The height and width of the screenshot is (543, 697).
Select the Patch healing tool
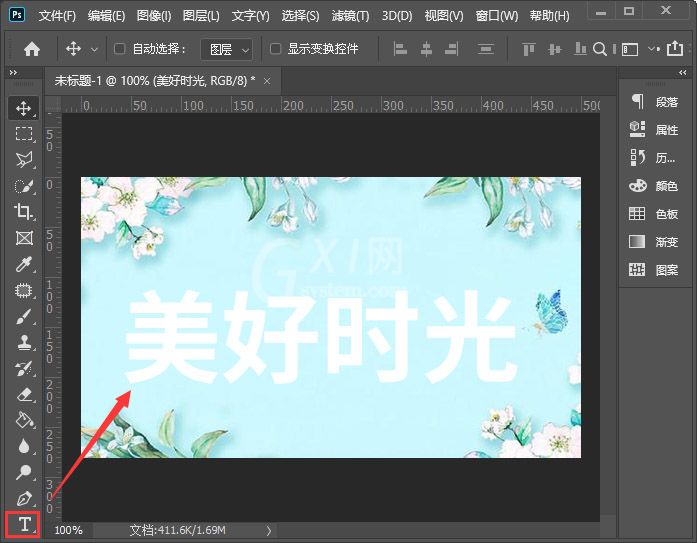[x=24, y=291]
